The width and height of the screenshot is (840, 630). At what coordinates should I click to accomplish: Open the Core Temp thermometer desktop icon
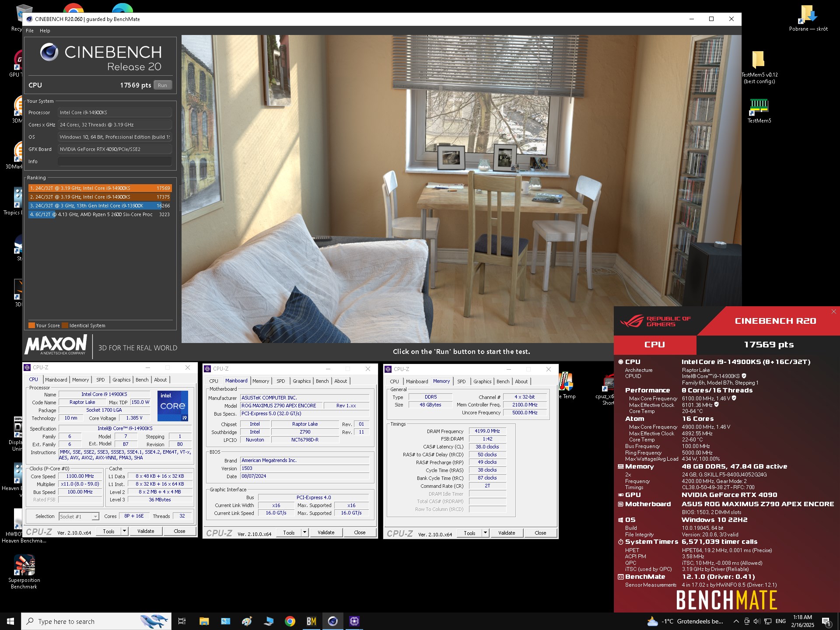[567, 385]
